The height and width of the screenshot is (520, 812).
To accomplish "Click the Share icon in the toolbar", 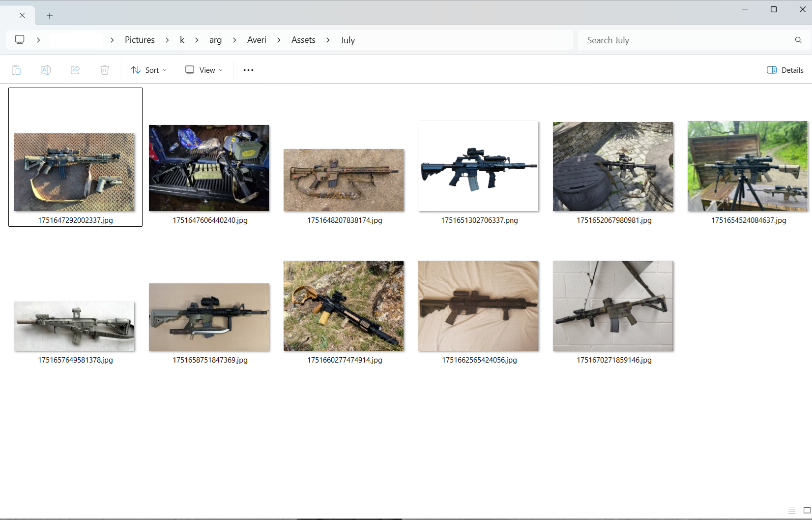I will pos(75,70).
